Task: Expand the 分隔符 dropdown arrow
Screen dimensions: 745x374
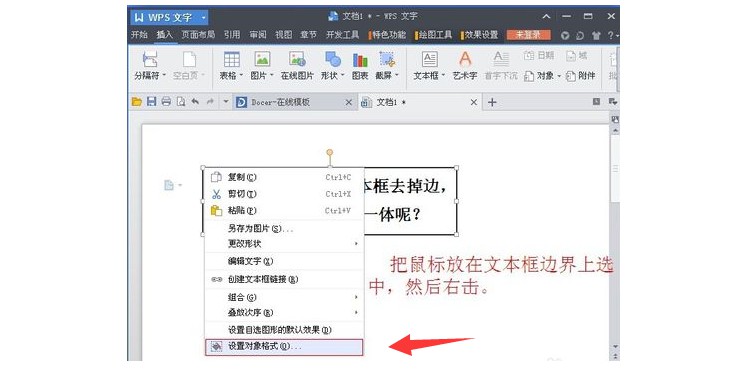Action: pos(164,76)
